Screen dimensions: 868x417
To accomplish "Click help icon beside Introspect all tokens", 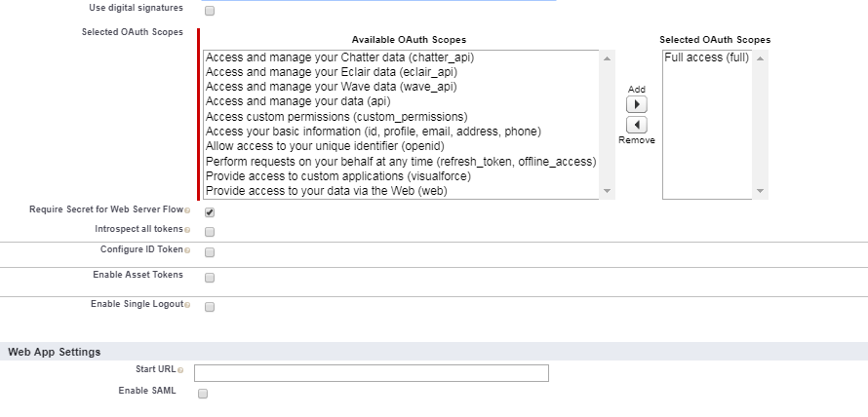I will [187, 230].
